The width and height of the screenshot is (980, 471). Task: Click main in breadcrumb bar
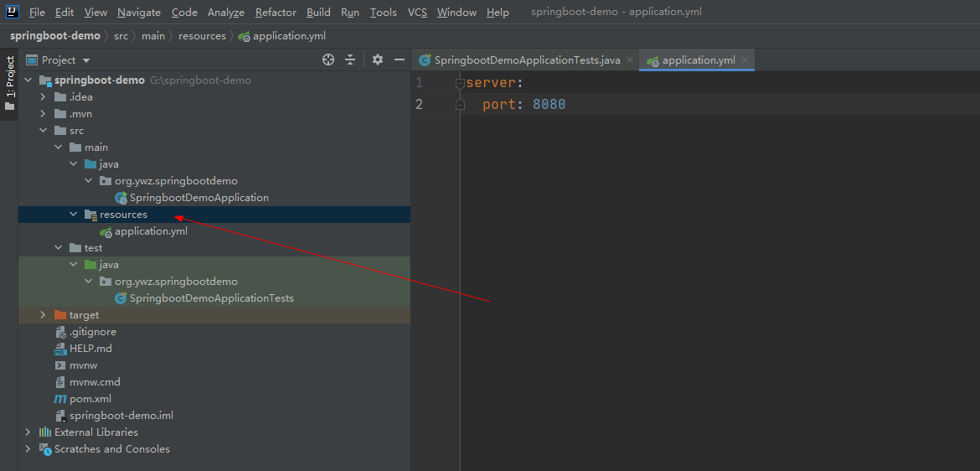[153, 36]
